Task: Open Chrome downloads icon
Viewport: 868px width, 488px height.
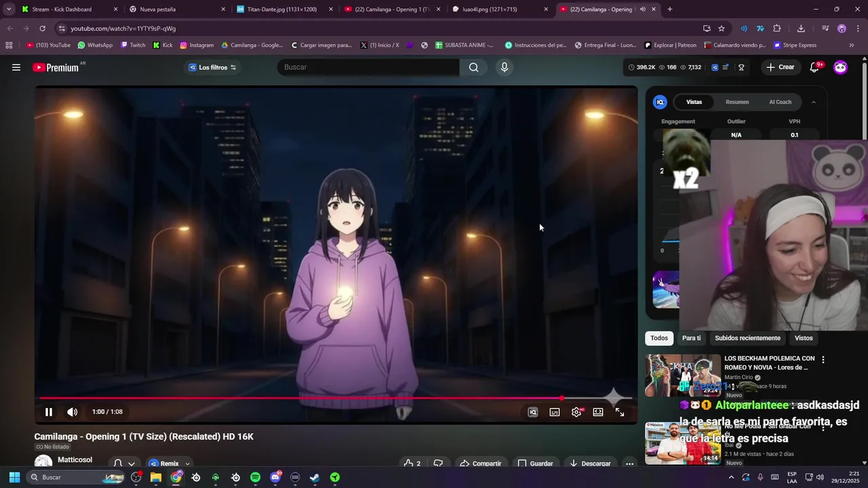Action: pyautogui.click(x=801, y=28)
